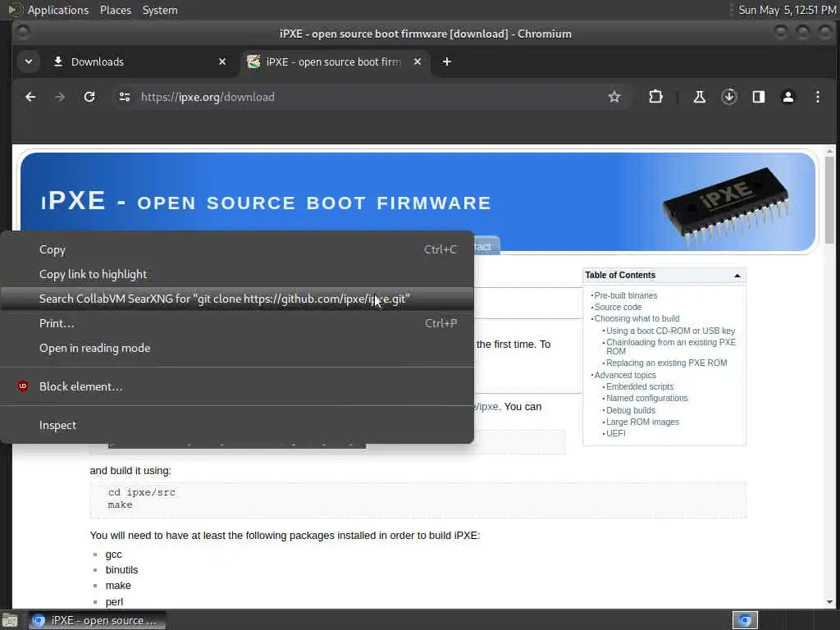Search CollabVM SearXNG for selected text
The image size is (840, 630).
(237, 299)
